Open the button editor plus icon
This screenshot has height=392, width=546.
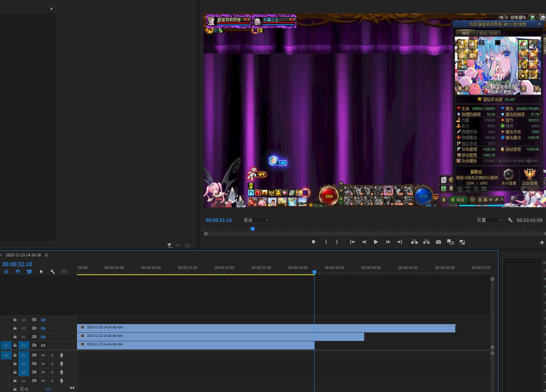click(x=542, y=242)
